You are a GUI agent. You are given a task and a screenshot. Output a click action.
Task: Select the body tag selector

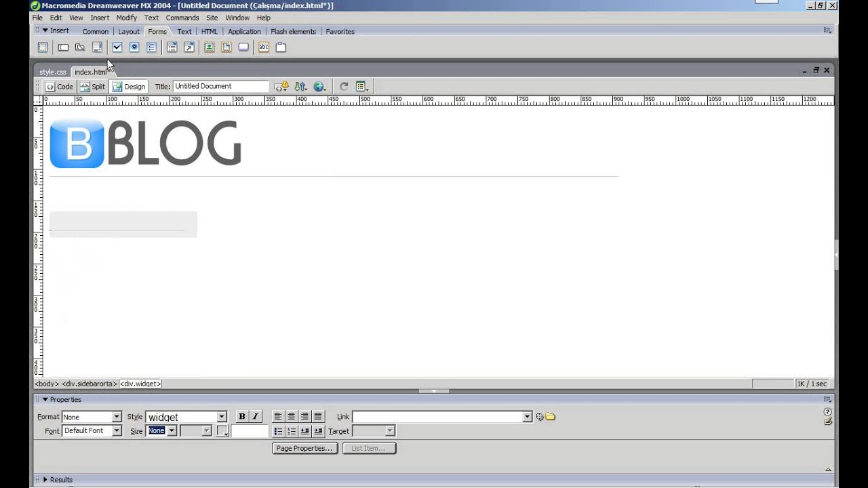pos(47,384)
